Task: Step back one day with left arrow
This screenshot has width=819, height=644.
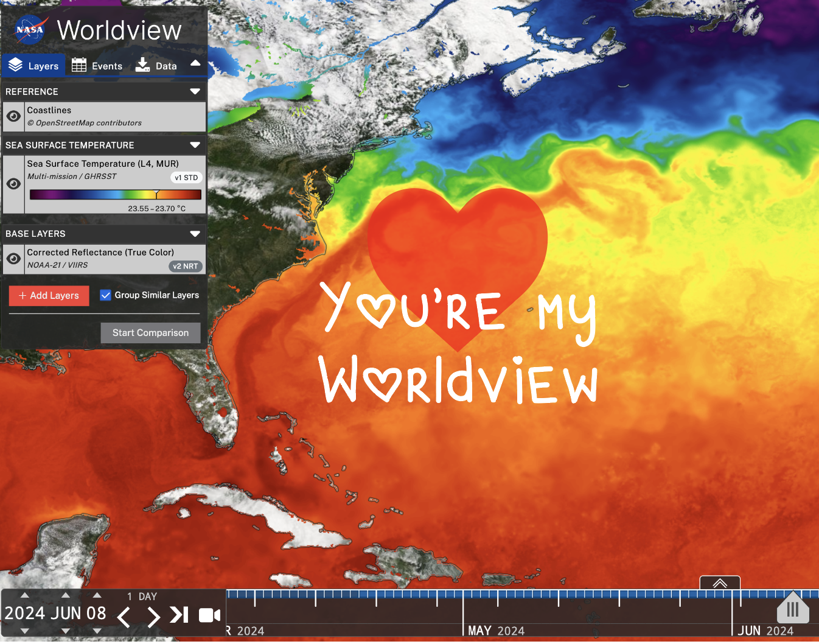Action: (124, 617)
